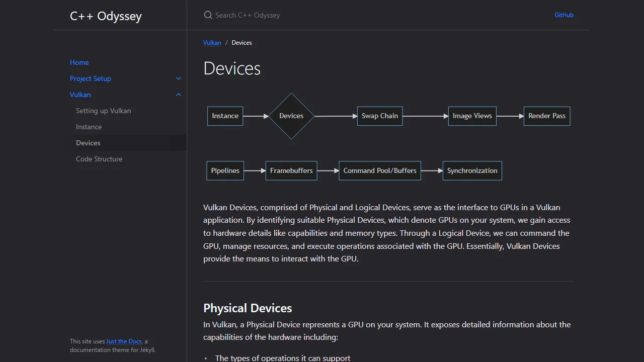Screen dimensions: 644x362
Task: Click the Pipelines box in the flowchart
Action: pos(225,170)
